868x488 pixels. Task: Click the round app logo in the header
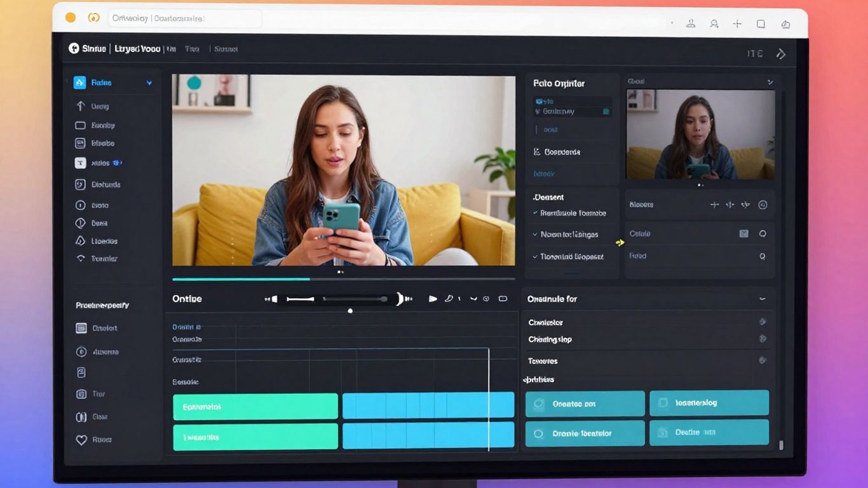tap(74, 48)
